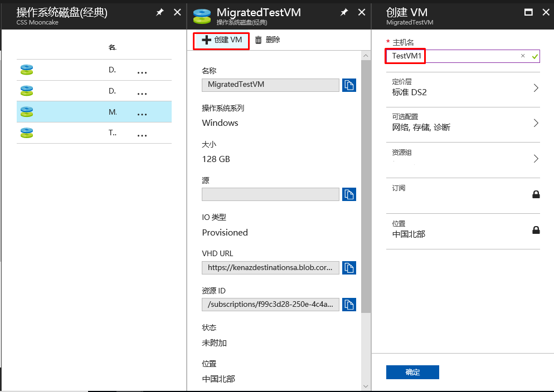
Task: Copy the 资源 ID to clipboard
Action: click(349, 305)
